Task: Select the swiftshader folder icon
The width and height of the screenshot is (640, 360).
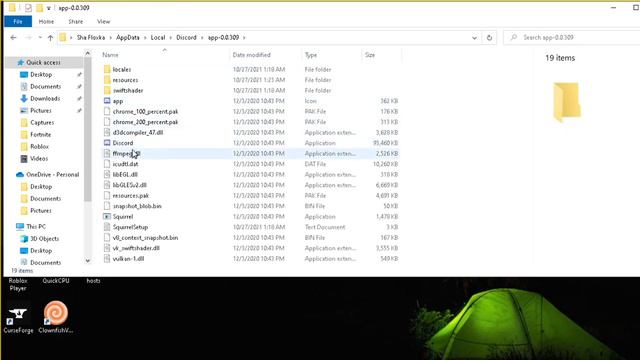Action: [x=107, y=91]
